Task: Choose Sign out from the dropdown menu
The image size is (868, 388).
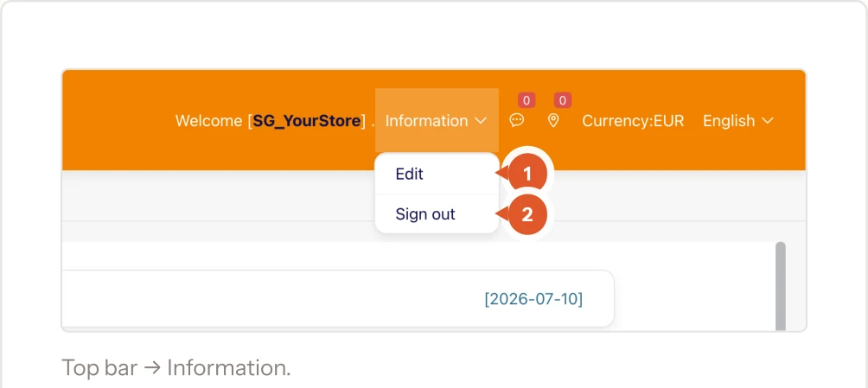Action: pos(437,213)
